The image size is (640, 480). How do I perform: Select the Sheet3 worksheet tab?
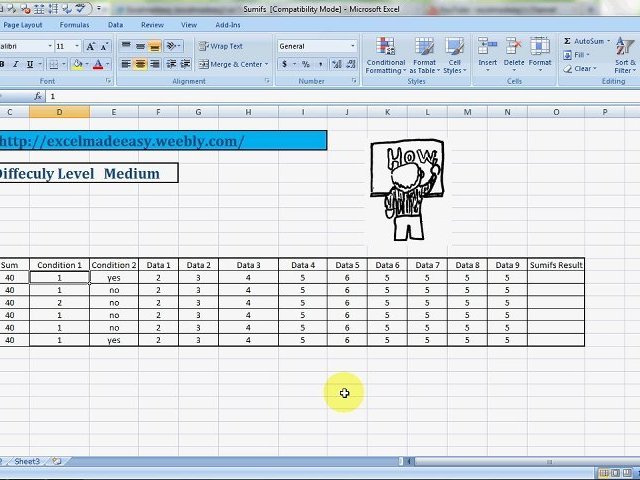point(27,461)
